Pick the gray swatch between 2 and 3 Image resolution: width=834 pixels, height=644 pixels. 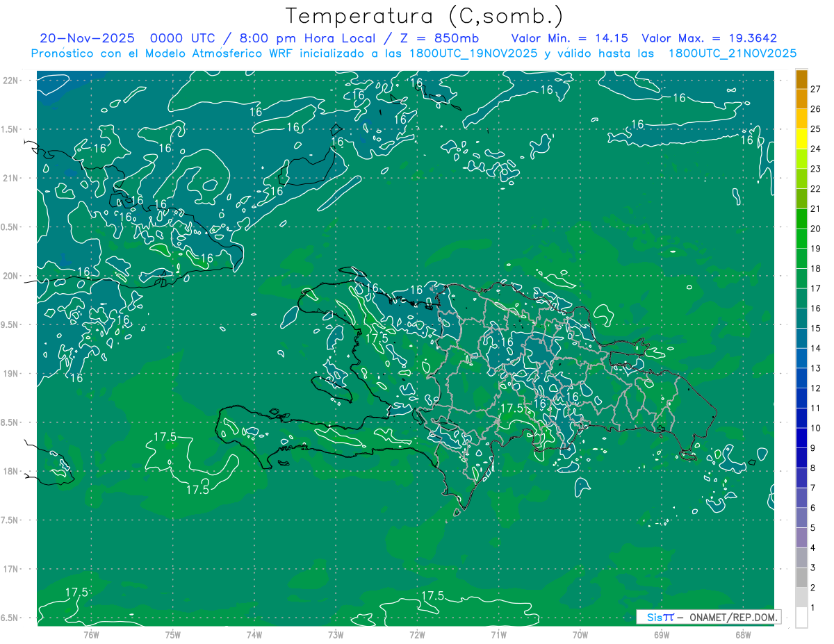(801, 577)
